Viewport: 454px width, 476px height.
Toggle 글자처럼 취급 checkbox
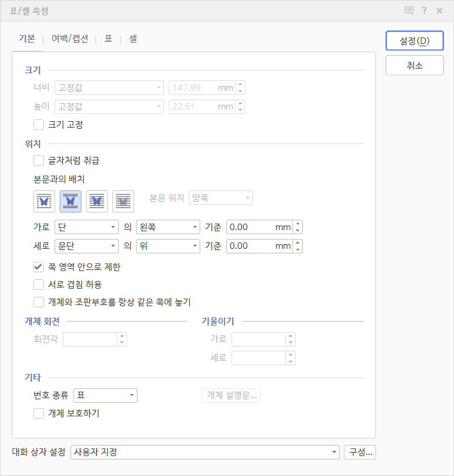[39, 160]
